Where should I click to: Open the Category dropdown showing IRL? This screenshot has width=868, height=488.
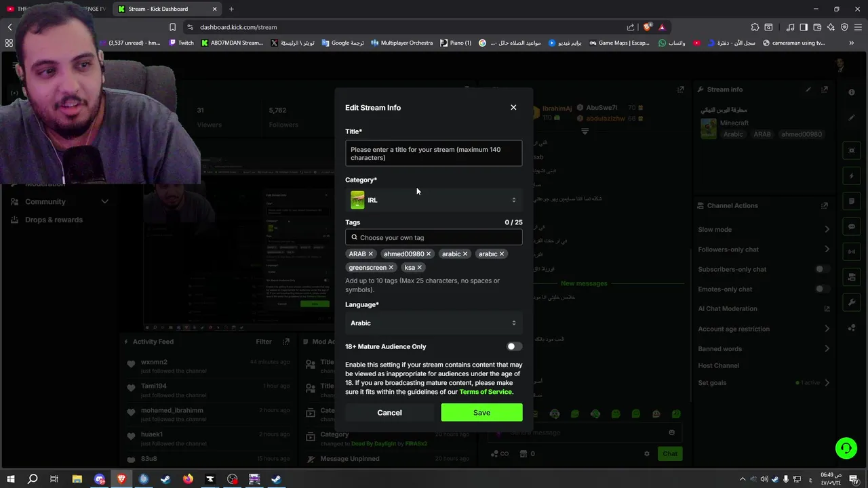pos(434,200)
